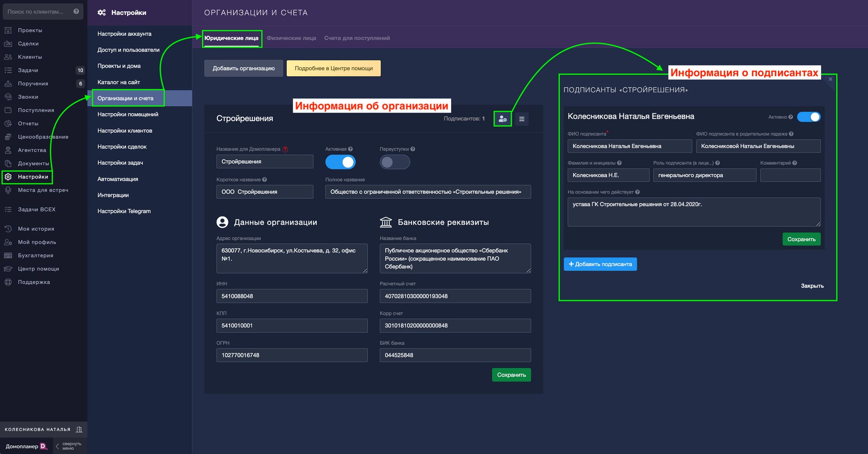Click the ИНН input field
868x454 pixels.
[x=292, y=296]
